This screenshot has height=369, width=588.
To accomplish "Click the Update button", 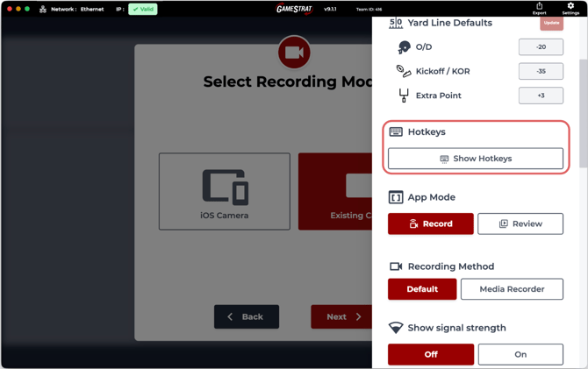I will click(x=551, y=23).
